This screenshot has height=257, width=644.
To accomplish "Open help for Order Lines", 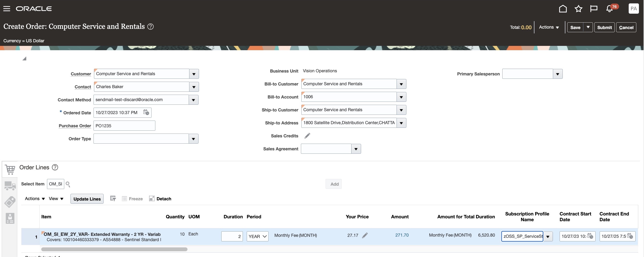I will click(55, 167).
